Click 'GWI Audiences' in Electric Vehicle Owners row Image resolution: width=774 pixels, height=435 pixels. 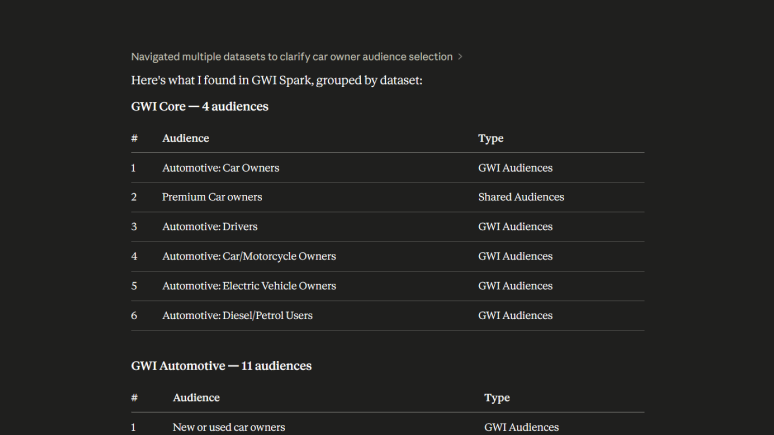click(x=515, y=286)
